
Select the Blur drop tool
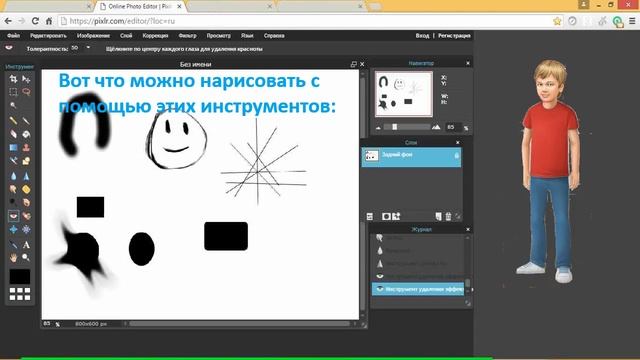13,176
